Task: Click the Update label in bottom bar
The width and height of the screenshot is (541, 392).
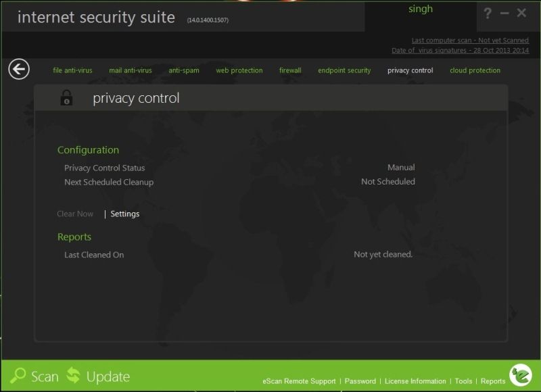Action: point(108,376)
